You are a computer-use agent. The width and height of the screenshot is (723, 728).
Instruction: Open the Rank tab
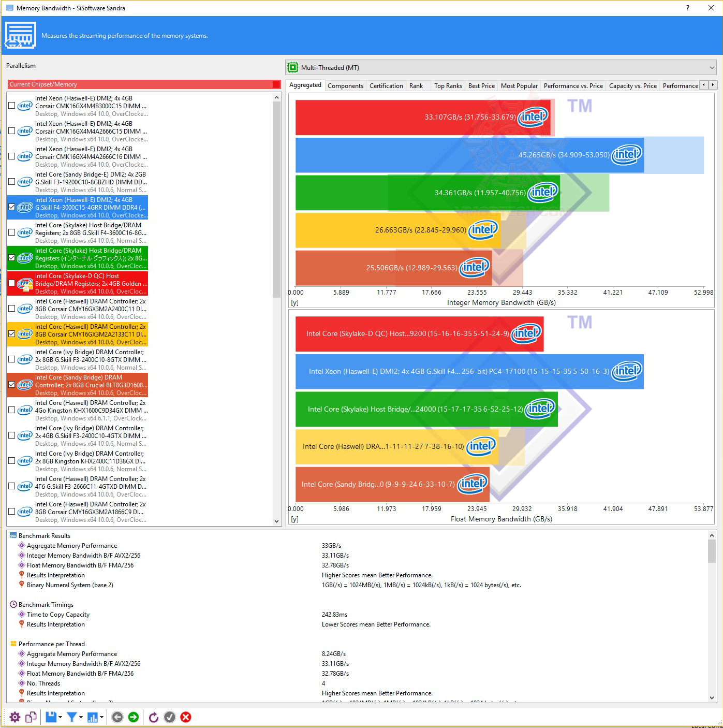click(416, 86)
